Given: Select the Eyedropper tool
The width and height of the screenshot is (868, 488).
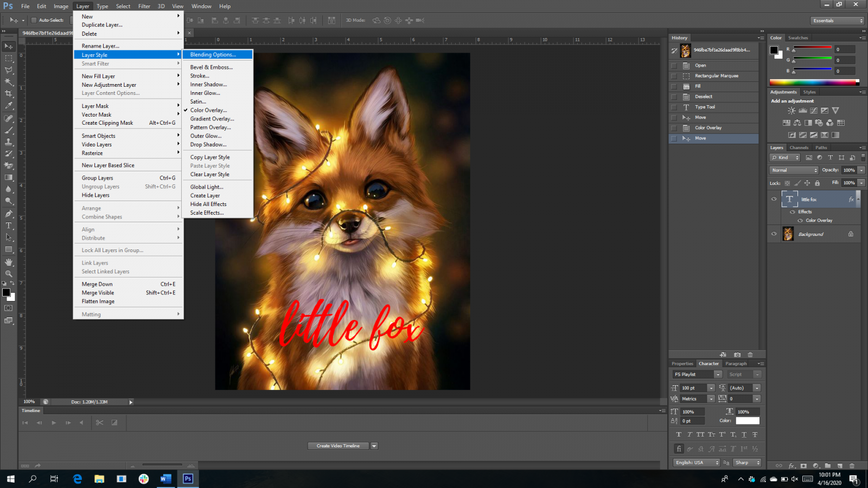Looking at the screenshot, I should point(9,106).
